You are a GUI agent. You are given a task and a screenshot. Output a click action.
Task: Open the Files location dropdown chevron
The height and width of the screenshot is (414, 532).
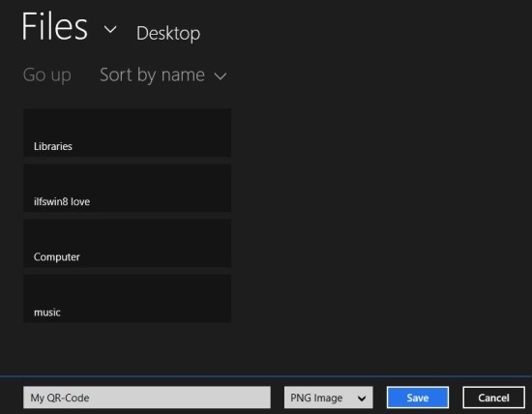tap(110, 30)
